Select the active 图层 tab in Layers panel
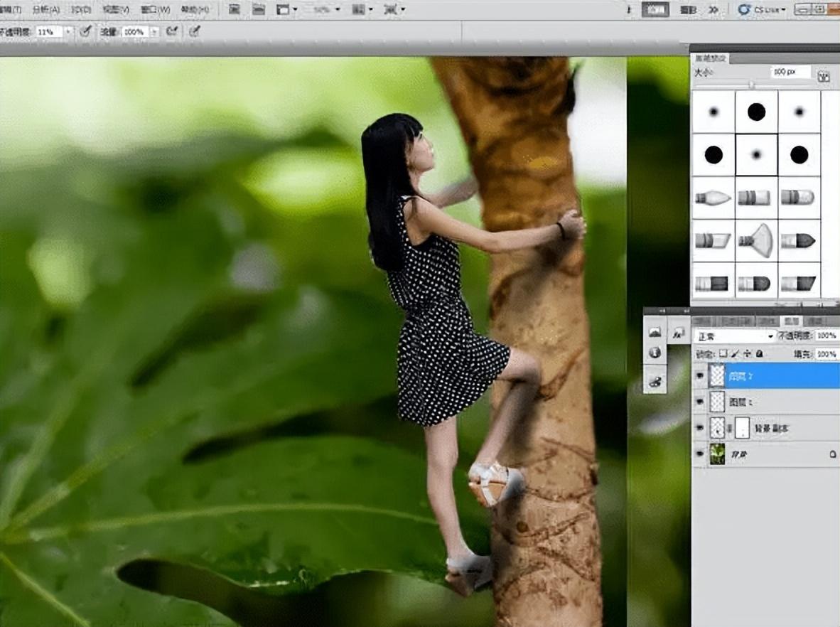 click(x=791, y=321)
